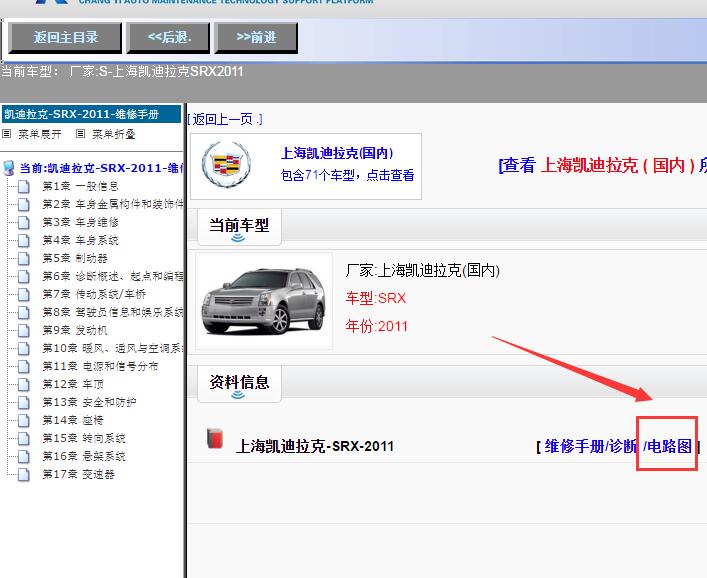
Task: Click the page icon for 第15章
Action: click(24, 439)
